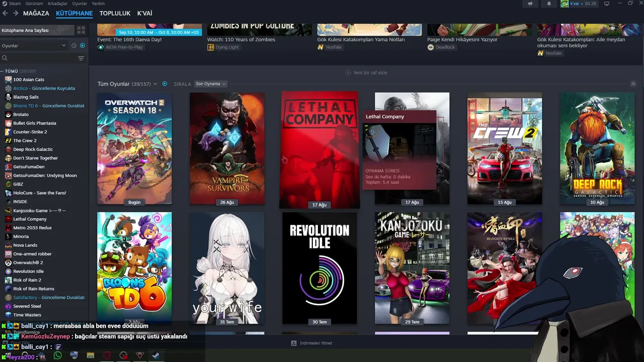Switch library to grid collections view
The image size is (644, 362).
[81, 31]
